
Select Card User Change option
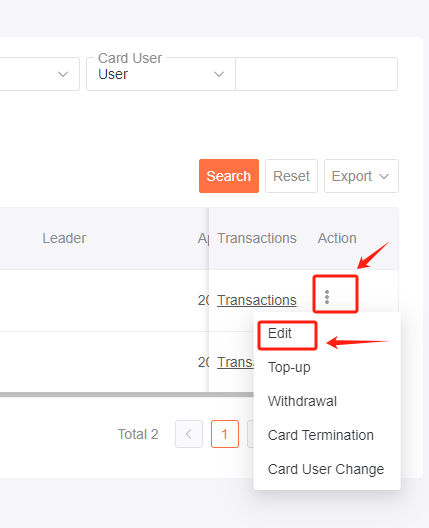[x=326, y=469]
